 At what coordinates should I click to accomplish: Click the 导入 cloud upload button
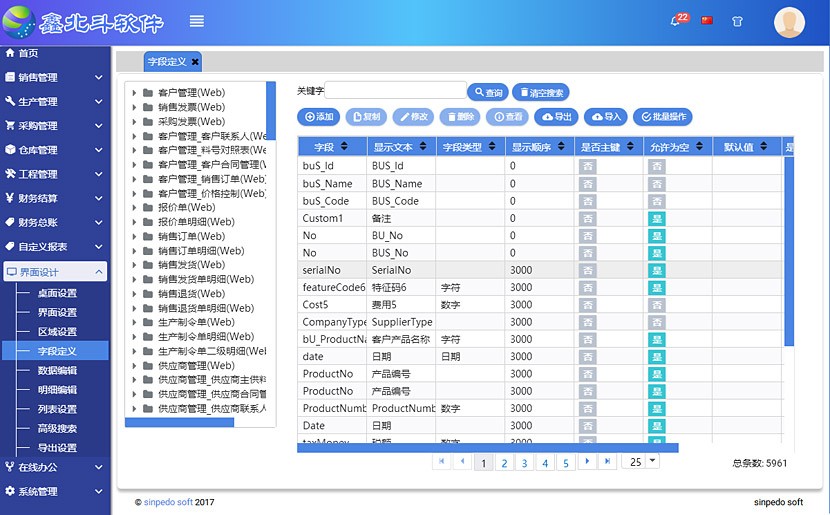[x=605, y=117]
